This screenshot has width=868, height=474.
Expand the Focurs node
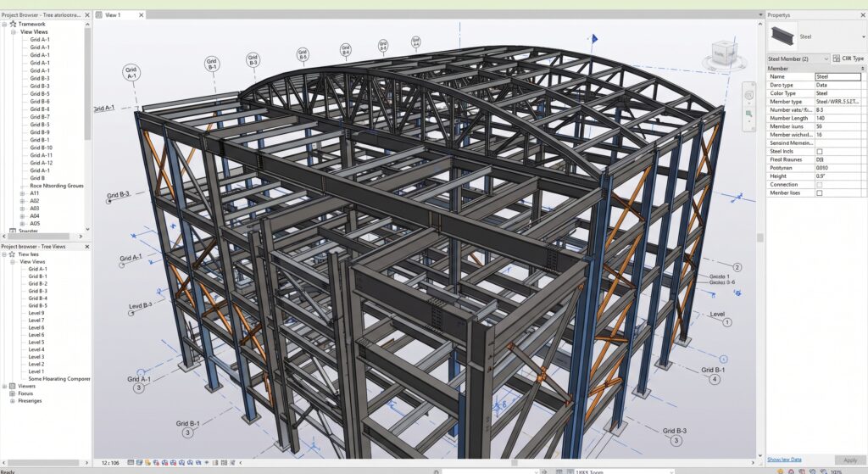[x=12, y=393]
